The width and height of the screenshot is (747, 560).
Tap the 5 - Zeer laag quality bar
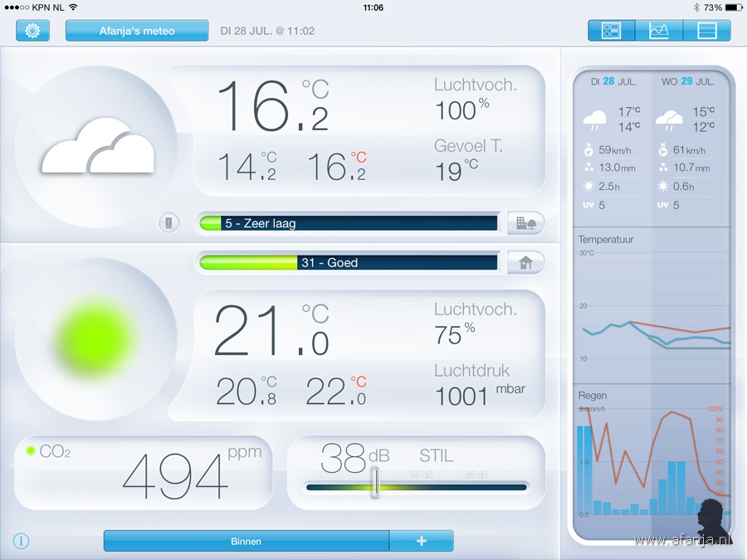pyautogui.click(x=349, y=223)
